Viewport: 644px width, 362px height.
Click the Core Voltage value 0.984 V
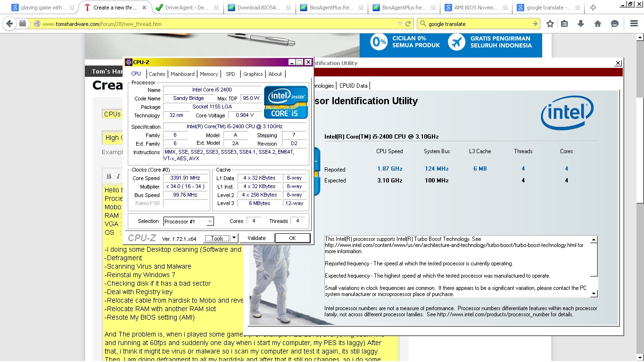pos(245,115)
